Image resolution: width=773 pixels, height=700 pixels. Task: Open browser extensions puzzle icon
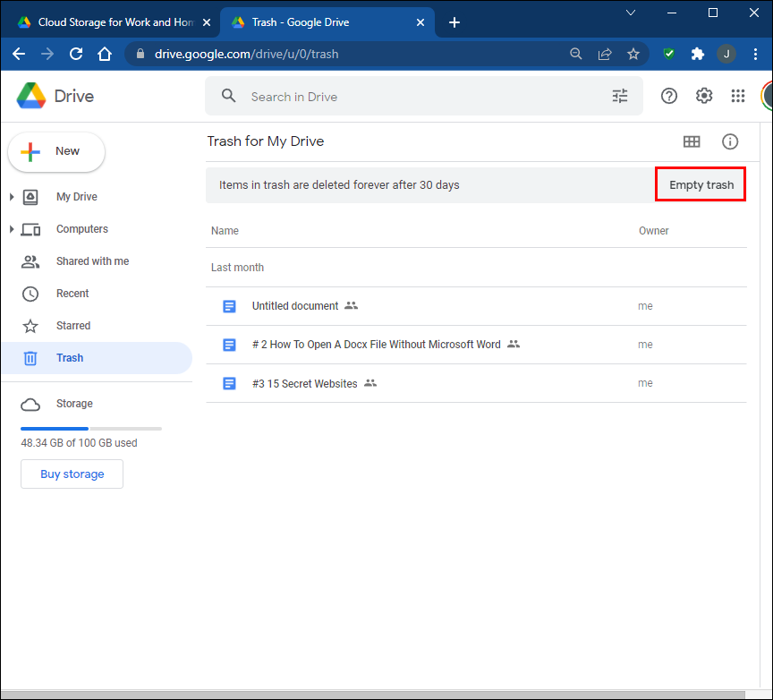698,54
